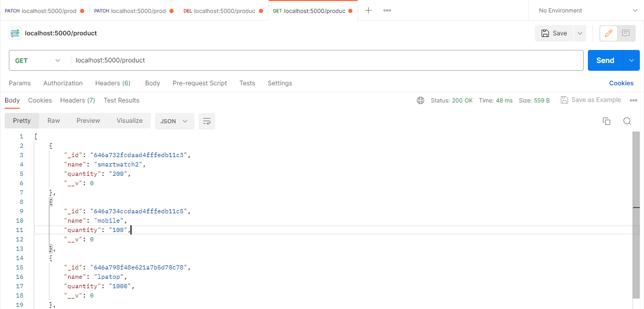The width and height of the screenshot is (644, 309).
Task: View network information via the globe icon
Action: (420, 100)
